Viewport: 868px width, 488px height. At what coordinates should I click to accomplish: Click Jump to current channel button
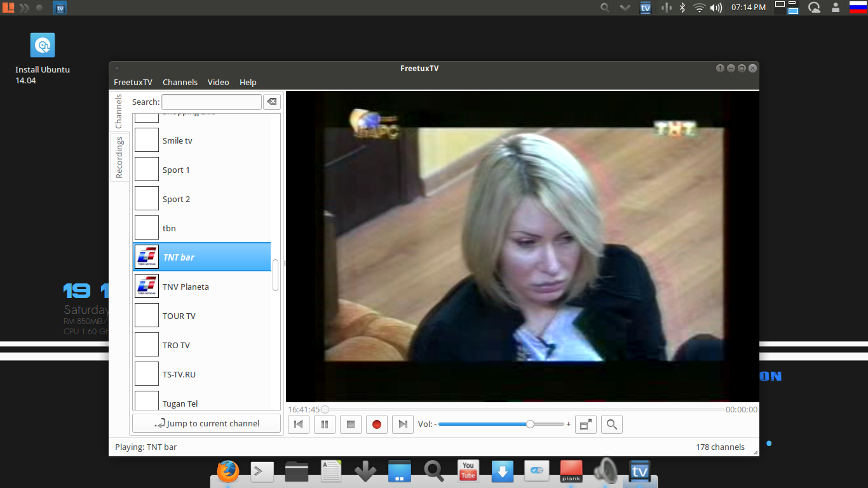coord(207,424)
